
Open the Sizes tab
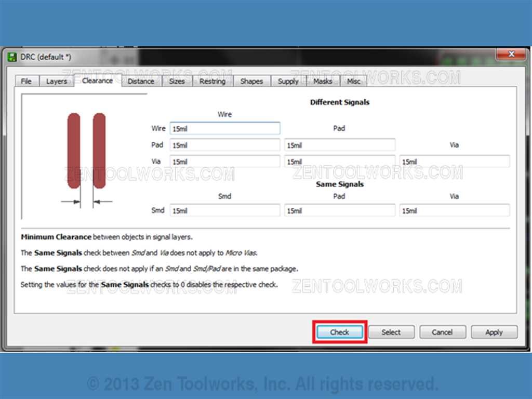tap(177, 82)
